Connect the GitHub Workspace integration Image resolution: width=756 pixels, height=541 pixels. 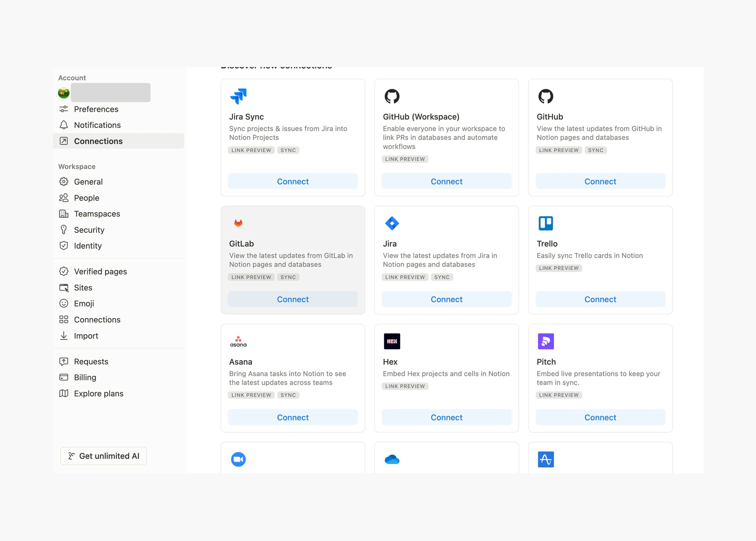446,181
